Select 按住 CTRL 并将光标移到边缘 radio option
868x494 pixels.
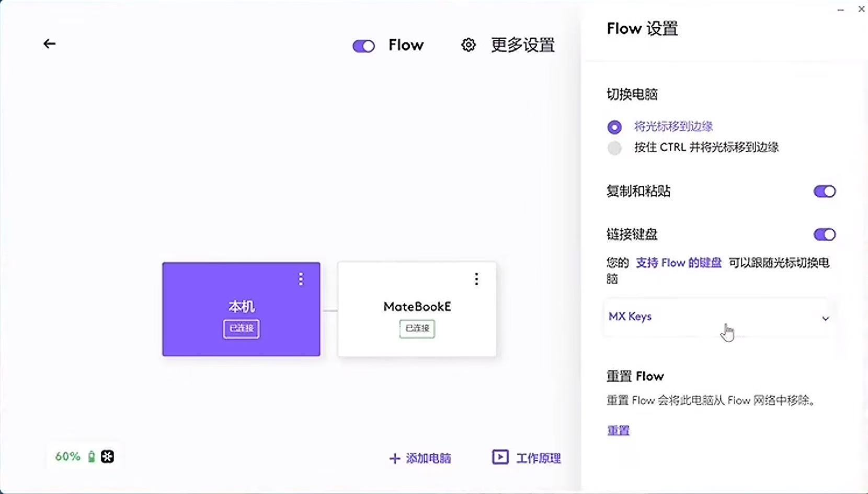pyautogui.click(x=614, y=148)
